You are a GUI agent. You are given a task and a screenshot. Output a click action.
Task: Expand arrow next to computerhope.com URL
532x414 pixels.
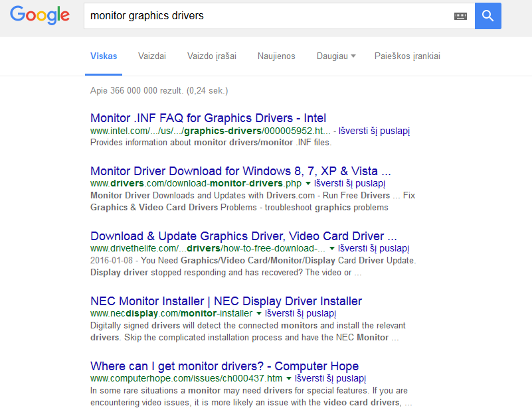[289, 379]
